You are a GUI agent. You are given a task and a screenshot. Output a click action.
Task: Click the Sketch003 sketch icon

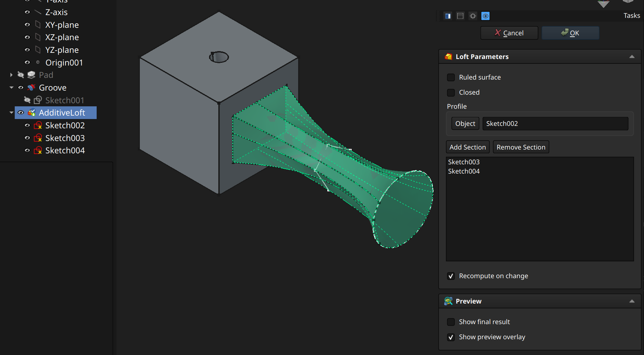(38, 138)
